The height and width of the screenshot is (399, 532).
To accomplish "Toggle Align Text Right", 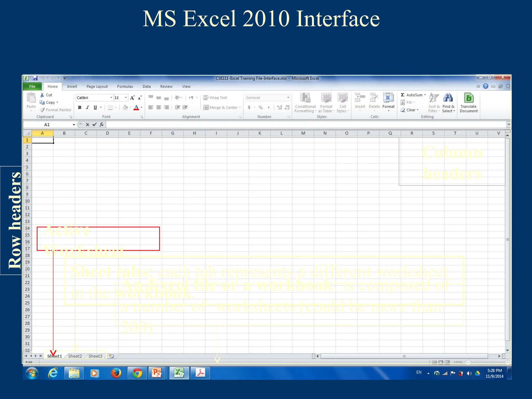I will [x=166, y=108].
